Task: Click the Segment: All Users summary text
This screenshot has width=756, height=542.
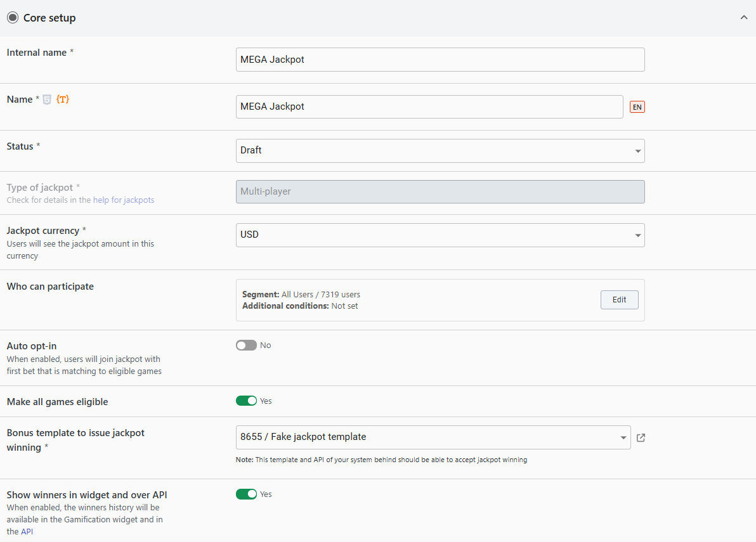Action: coord(301,295)
